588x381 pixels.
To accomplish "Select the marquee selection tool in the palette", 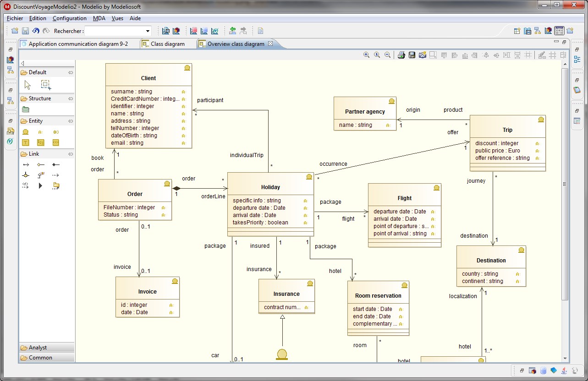I will click(x=45, y=85).
